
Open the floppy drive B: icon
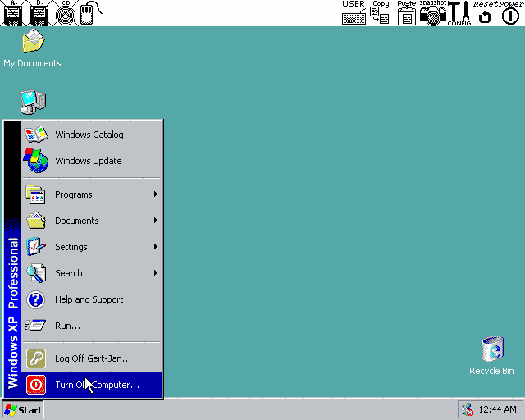39,13
